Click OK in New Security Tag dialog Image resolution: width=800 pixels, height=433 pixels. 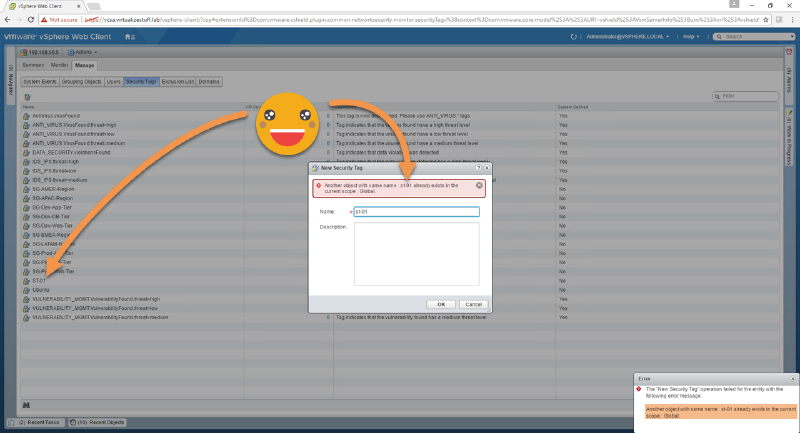click(x=441, y=304)
